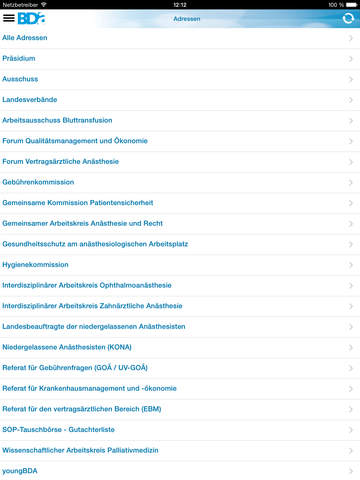
Task: Open Forum Vertragsärztliche Anästhesie
Action: click(x=180, y=162)
